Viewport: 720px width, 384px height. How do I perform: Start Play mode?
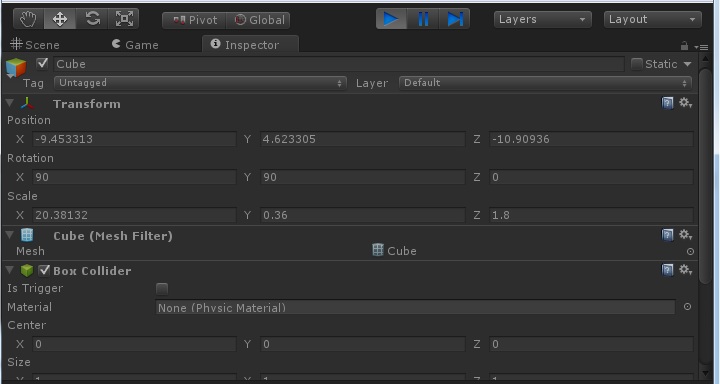coord(391,19)
